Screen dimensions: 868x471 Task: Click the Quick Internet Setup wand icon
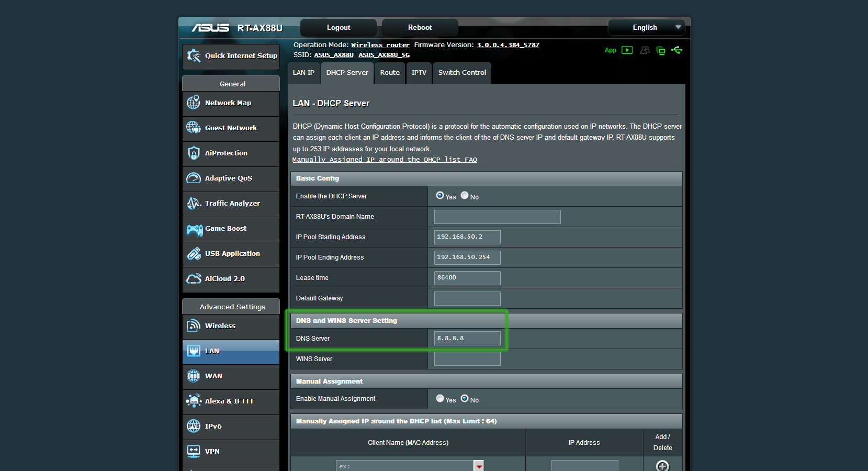[x=194, y=56]
